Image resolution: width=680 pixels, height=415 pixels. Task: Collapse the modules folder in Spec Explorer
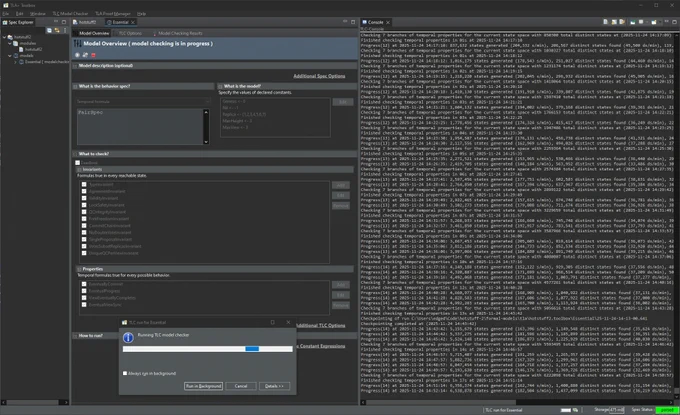tap(10, 43)
